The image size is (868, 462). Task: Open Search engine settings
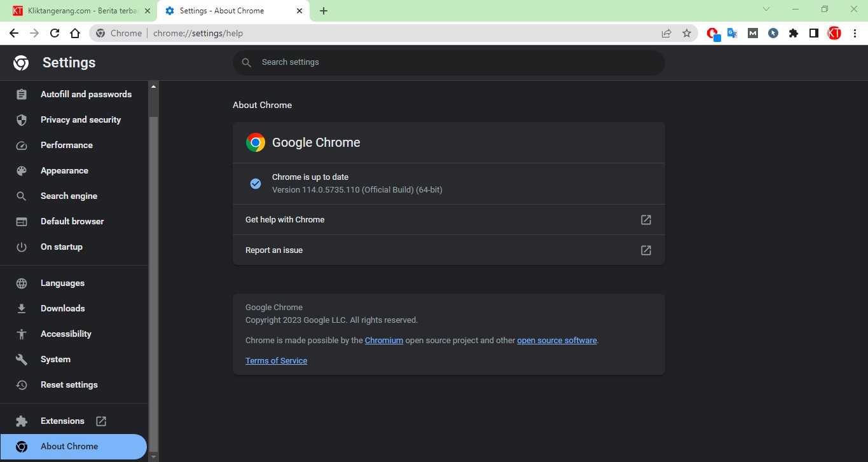[74, 196]
